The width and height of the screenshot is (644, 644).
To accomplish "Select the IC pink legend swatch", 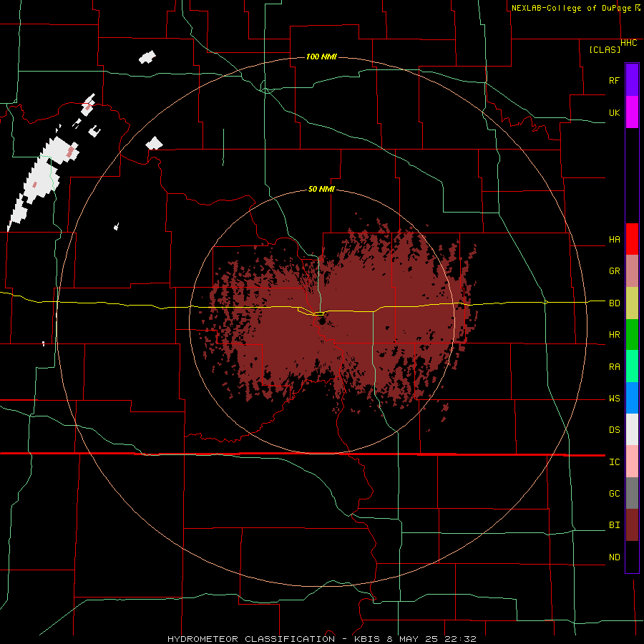I will pyautogui.click(x=632, y=462).
